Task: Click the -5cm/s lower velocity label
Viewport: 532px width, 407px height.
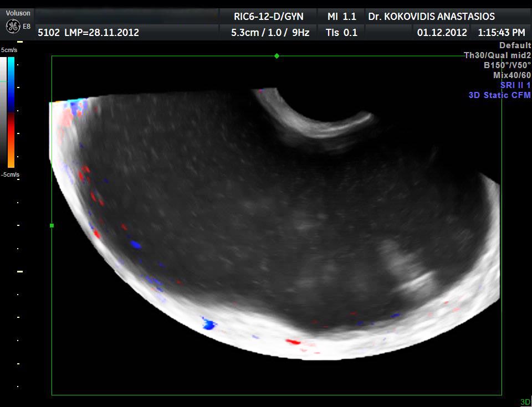Action: [x=10, y=174]
